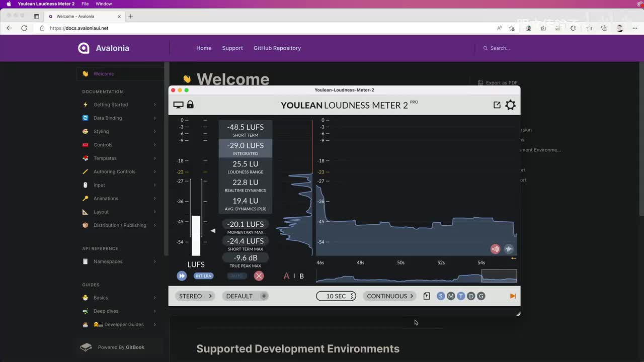Toggle the M momentary graph button
The image size is (644, 362).
click(x=451, y=296)
